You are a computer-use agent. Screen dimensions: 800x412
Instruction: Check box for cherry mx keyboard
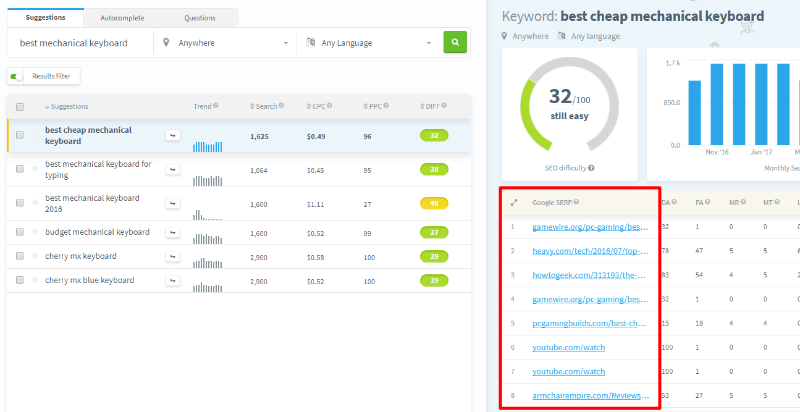click(20, 255)
